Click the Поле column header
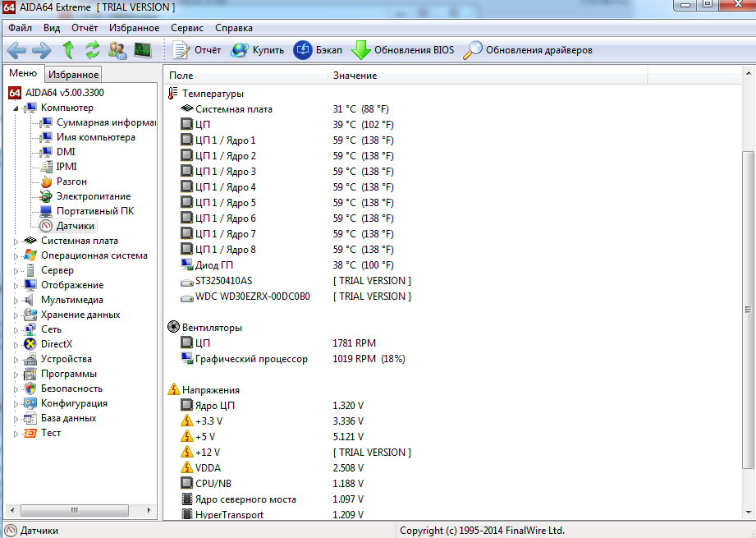756x538 pixels. (x=246, y=76)
